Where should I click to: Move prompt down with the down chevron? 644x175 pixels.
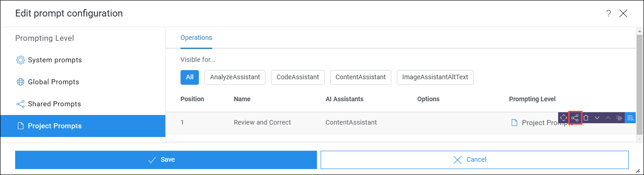597,118
